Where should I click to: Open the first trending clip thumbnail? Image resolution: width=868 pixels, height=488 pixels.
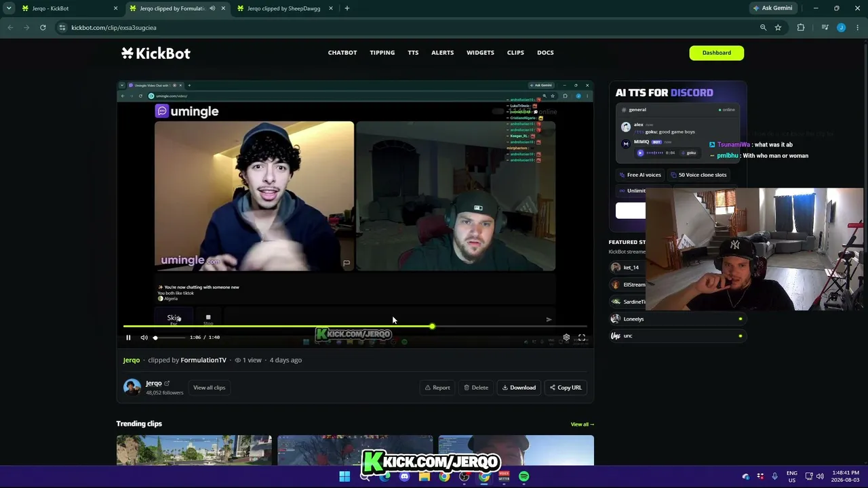click(194, 450)
